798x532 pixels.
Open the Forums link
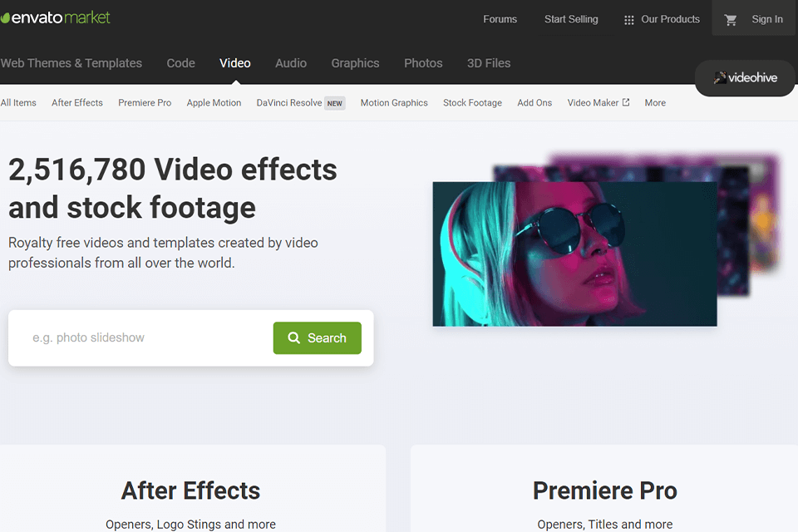point(500,19)
